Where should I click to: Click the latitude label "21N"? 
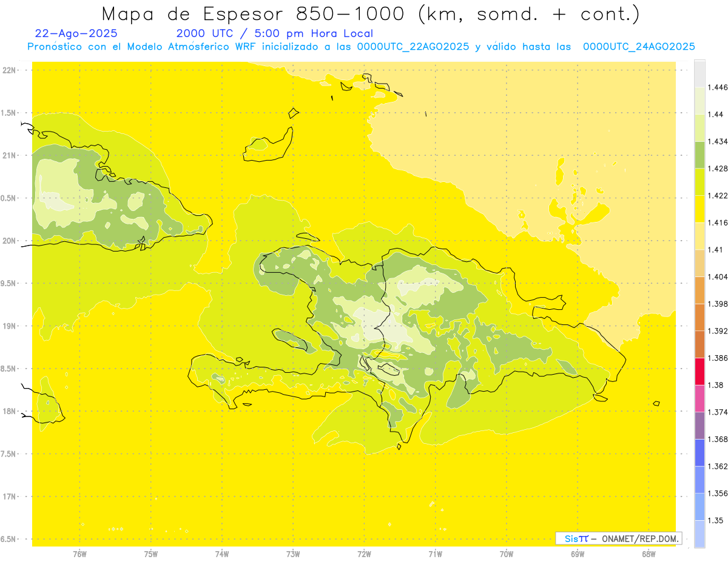coord(9,155)
